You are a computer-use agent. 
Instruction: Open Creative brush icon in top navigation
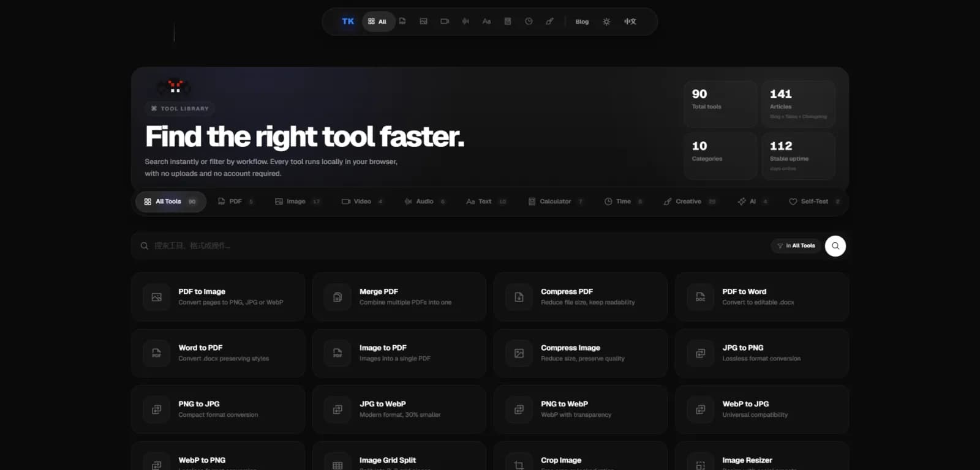[x=549, y=21]
